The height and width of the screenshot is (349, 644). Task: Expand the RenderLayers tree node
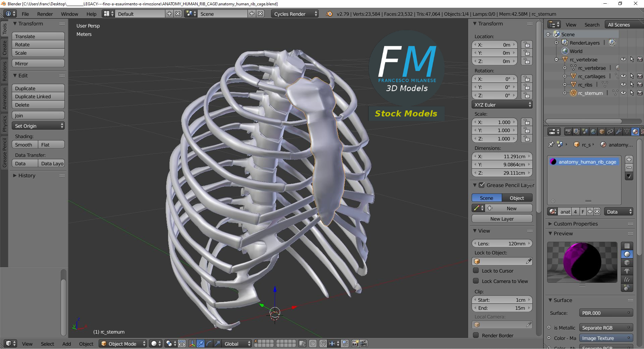click(556, 43)
